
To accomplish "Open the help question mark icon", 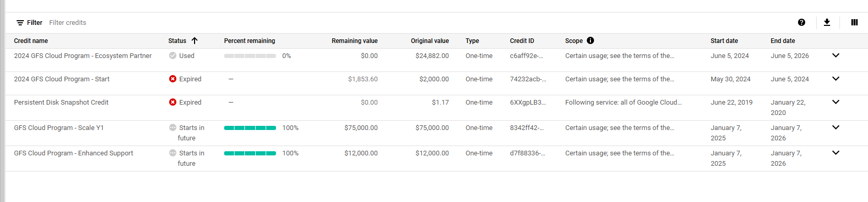I will 802,22.
